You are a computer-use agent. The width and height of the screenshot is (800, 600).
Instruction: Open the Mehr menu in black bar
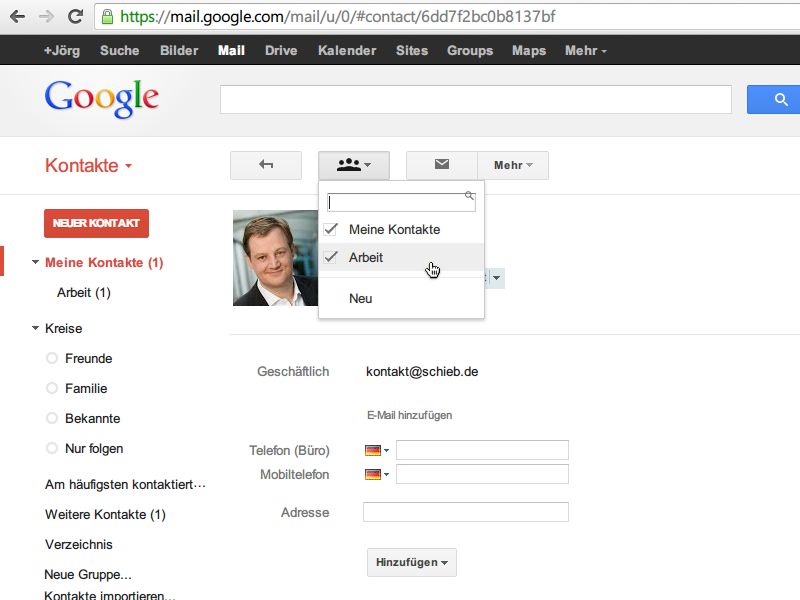(585, 51)
